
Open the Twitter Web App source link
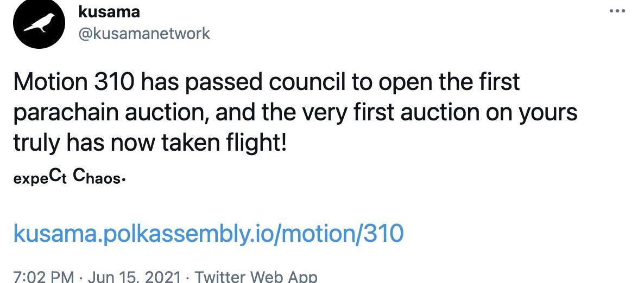[256, 276]
